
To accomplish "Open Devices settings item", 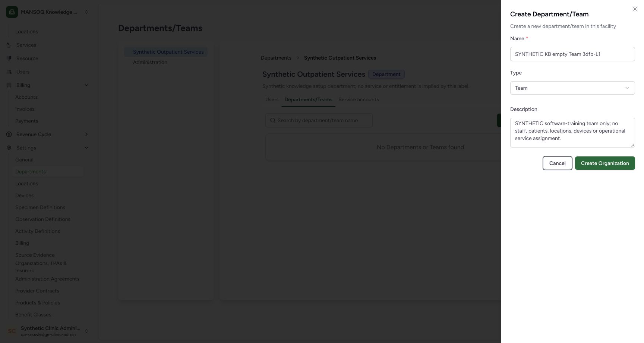I will (25, 196).
